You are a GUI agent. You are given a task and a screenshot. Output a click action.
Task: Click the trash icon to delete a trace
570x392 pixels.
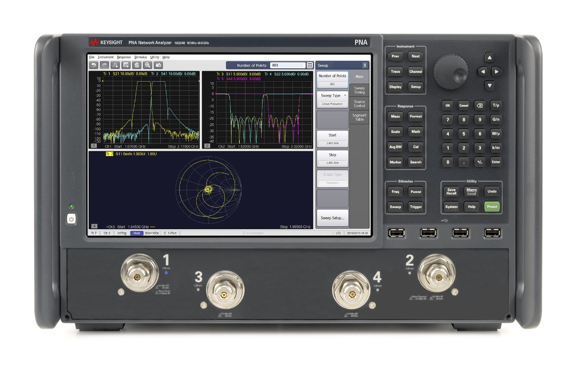(x=137, y=65)
